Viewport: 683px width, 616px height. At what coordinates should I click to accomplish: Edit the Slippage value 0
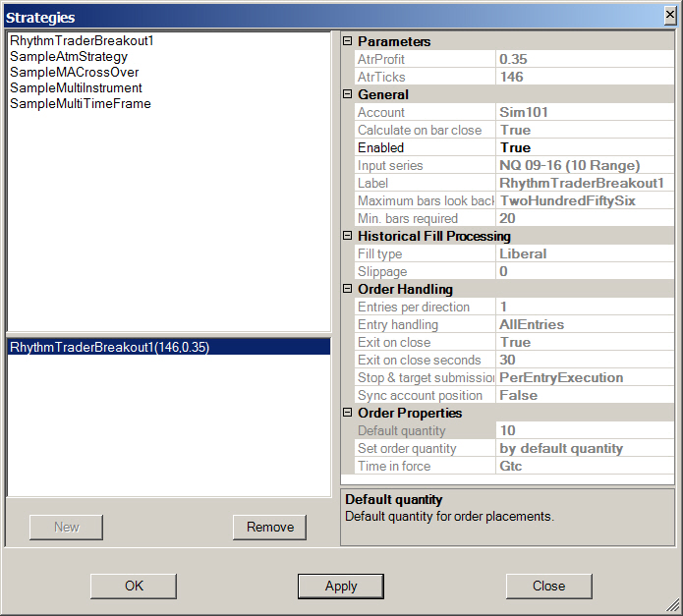point(585,271)
